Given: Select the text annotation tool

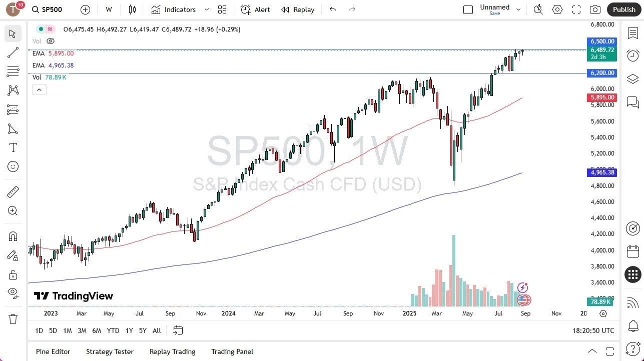Looking at the screenshot, I should [13, 147].
